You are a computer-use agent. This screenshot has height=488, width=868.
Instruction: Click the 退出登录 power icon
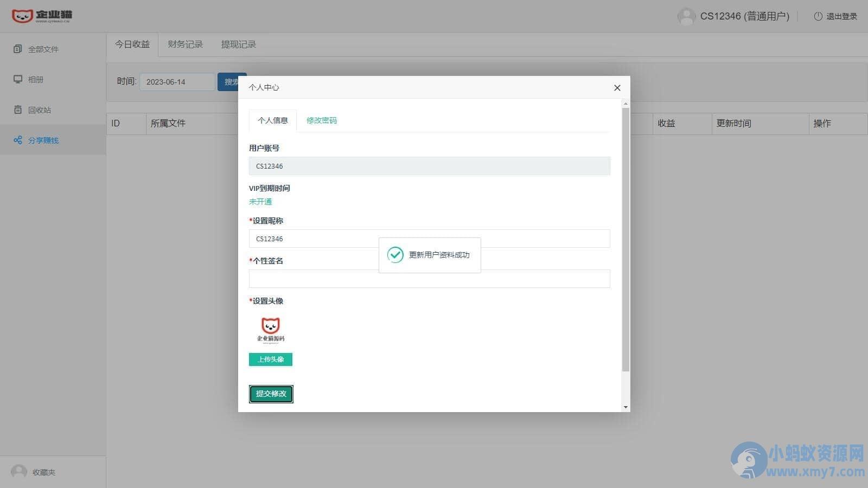tap(818, 16)
